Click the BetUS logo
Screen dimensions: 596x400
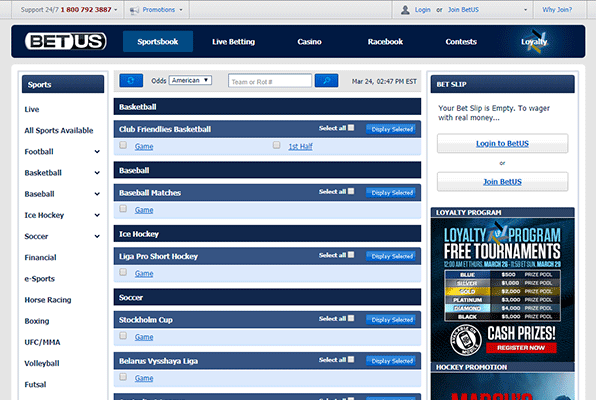click(66, 41)
